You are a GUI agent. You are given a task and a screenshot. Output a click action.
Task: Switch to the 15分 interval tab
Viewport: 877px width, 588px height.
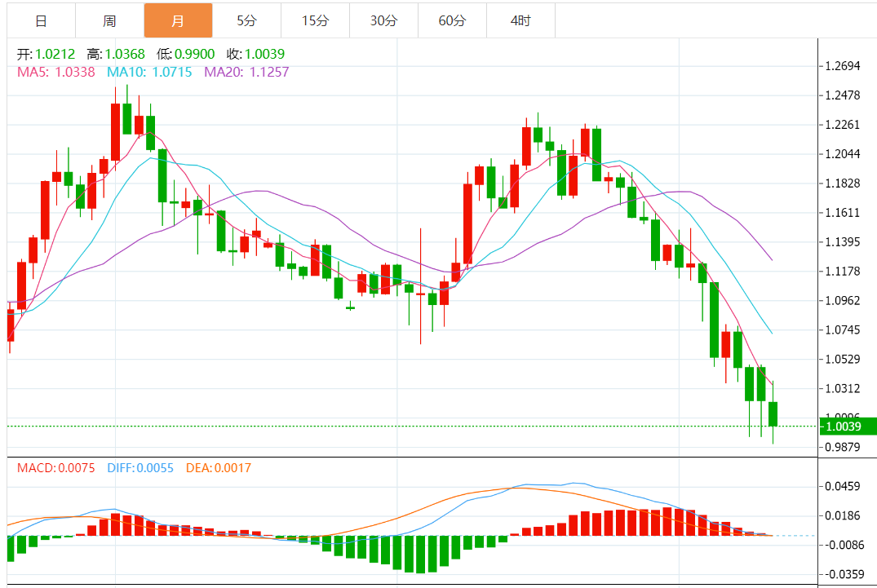(x=315, y=20)
